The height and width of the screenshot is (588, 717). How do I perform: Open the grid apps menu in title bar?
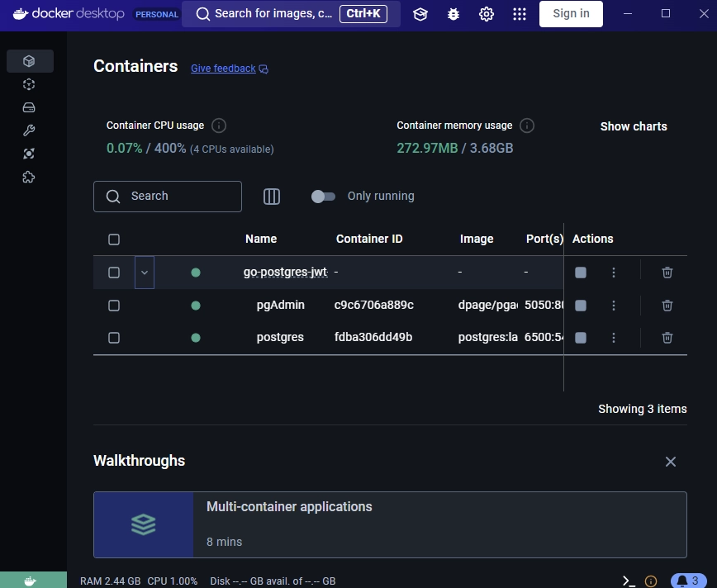[519, 14]
